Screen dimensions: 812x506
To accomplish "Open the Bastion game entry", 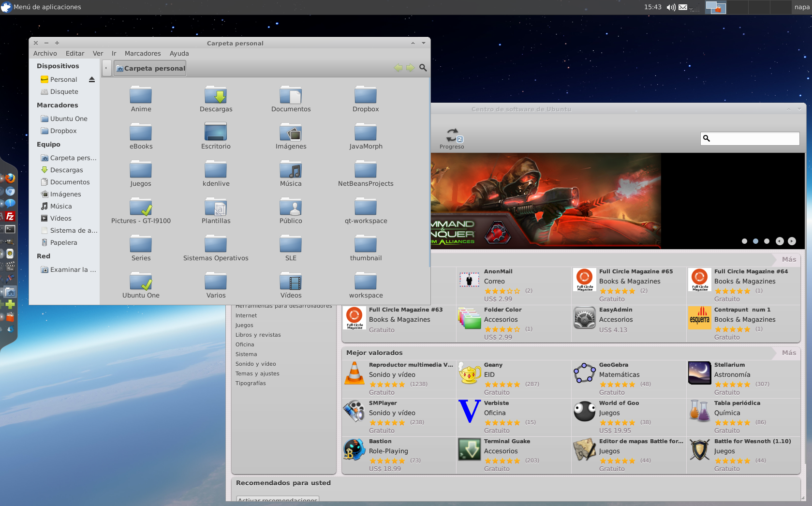I will coord(399,455).
